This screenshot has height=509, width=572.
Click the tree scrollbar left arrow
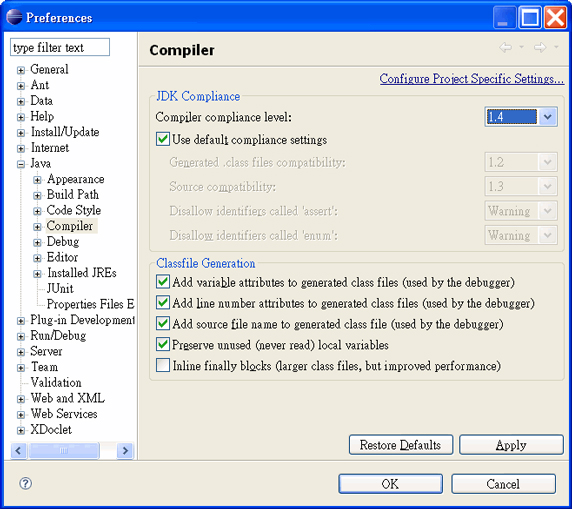(x=19, y=451)
